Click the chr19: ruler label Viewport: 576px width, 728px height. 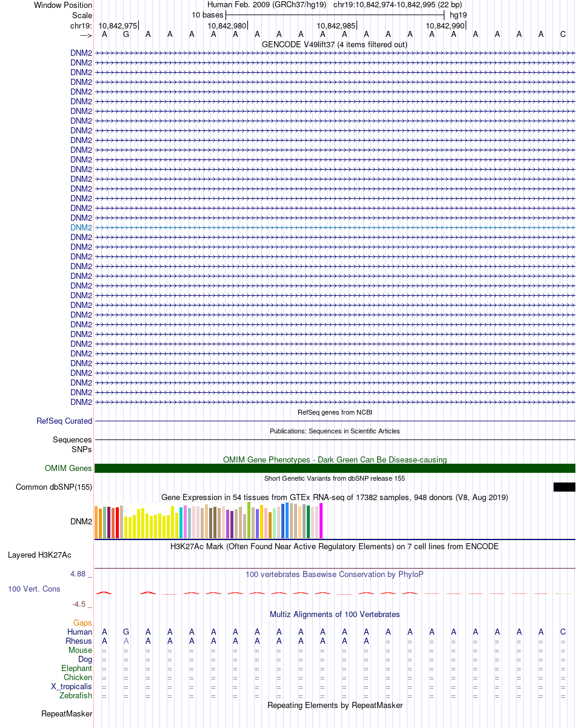point(81,25)
